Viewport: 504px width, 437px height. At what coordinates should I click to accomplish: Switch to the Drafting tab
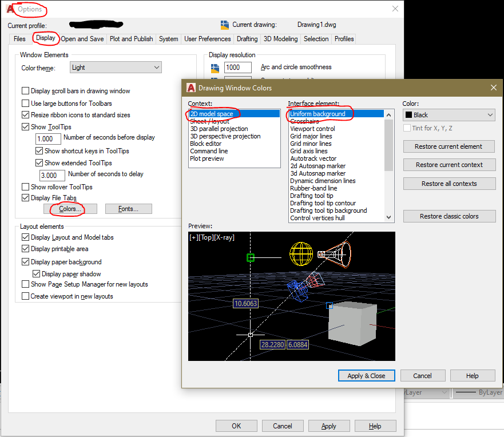pyautogui.click(x=247, y=39)
